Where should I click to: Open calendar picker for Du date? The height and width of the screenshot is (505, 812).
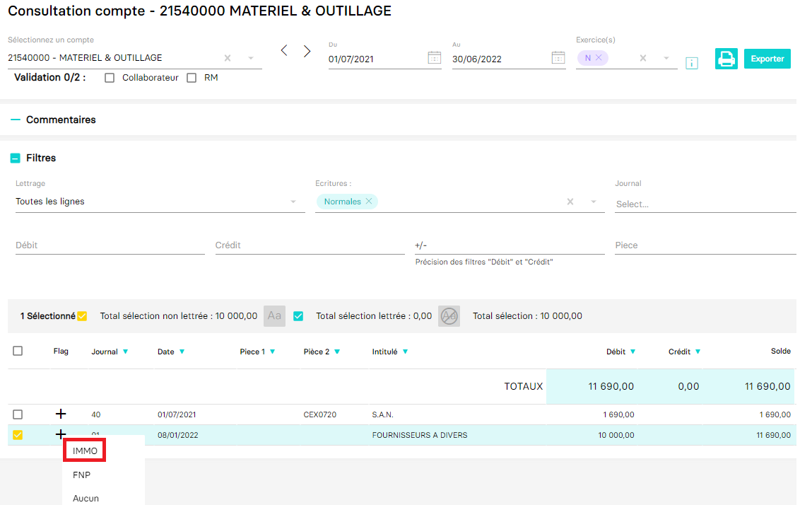coord(435,57)
